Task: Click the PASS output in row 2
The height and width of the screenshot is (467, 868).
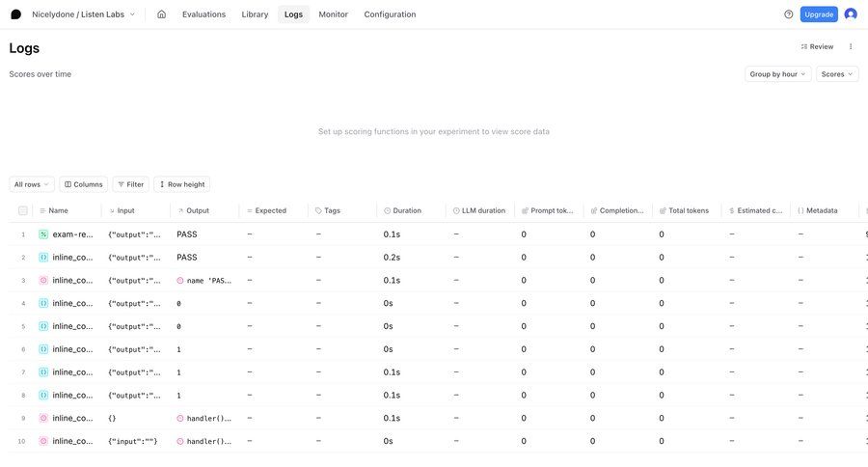Action: 187,257
